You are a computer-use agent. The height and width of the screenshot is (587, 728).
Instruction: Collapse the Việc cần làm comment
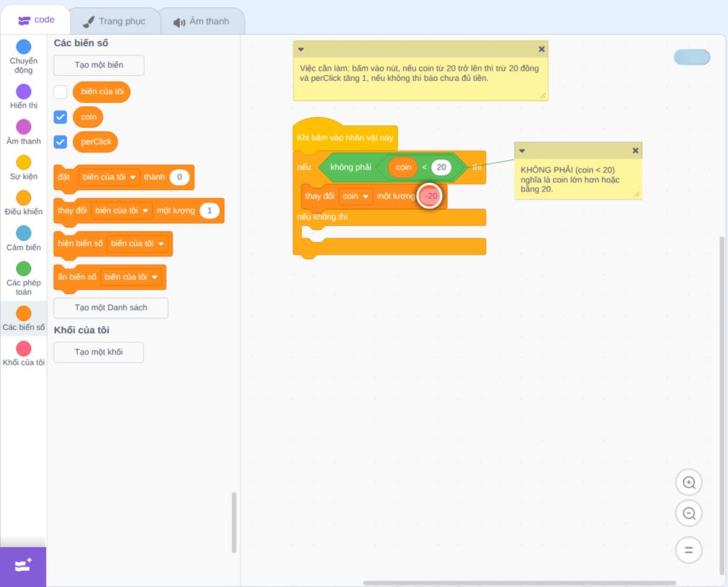[x=301, y=50]
